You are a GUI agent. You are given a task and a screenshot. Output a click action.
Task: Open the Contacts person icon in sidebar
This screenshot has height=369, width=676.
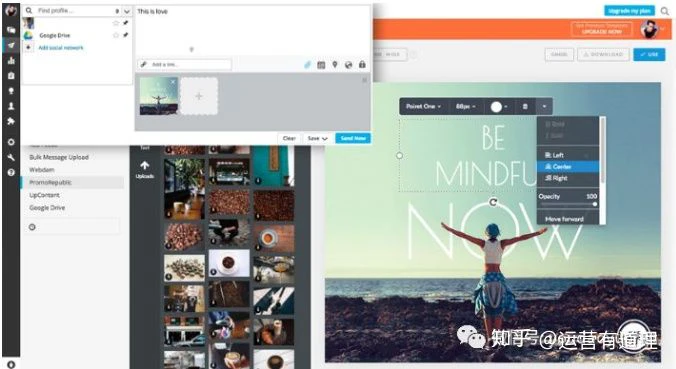(11, 106)
